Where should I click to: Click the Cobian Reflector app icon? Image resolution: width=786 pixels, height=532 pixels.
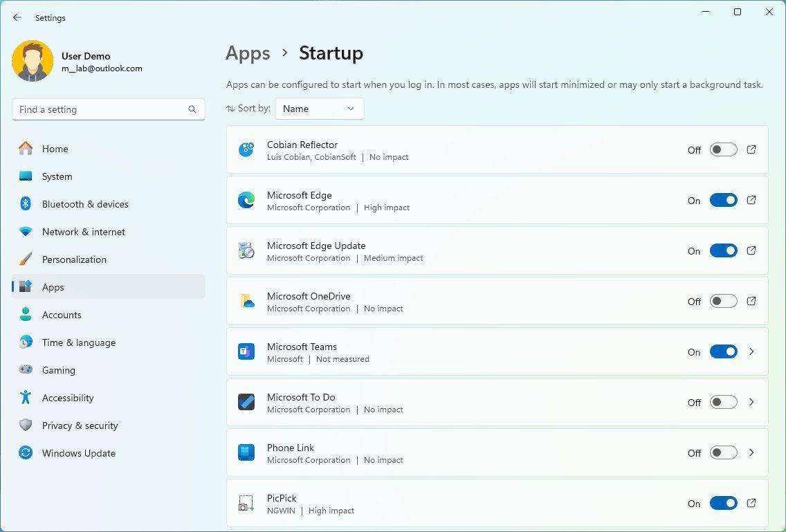[246, 149]
